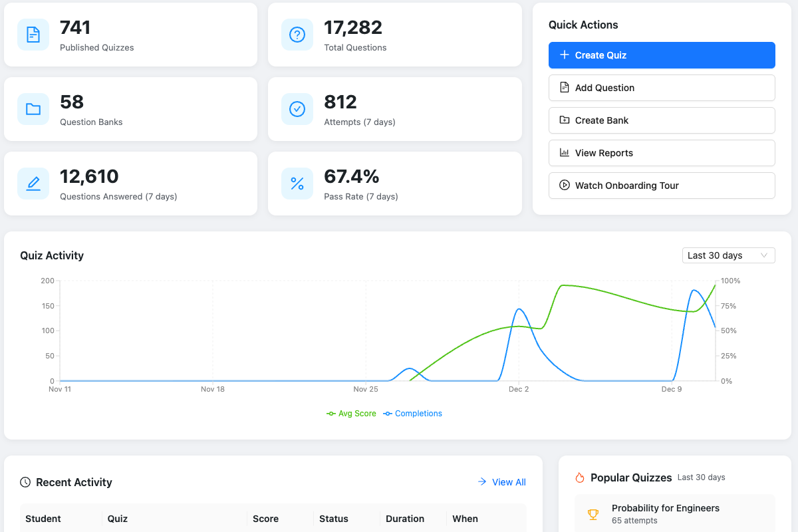Open the Last 30 days dropdown

tap(728, 255)
